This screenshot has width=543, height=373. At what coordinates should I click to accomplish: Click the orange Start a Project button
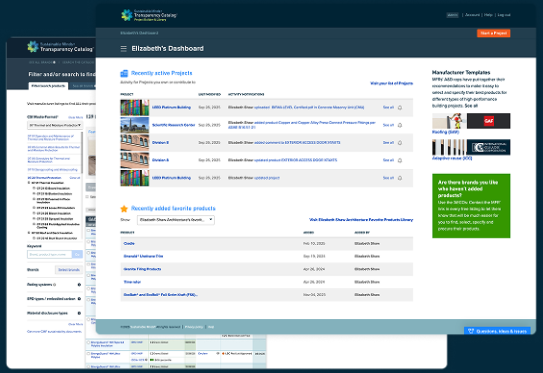[x=493, y=33]
